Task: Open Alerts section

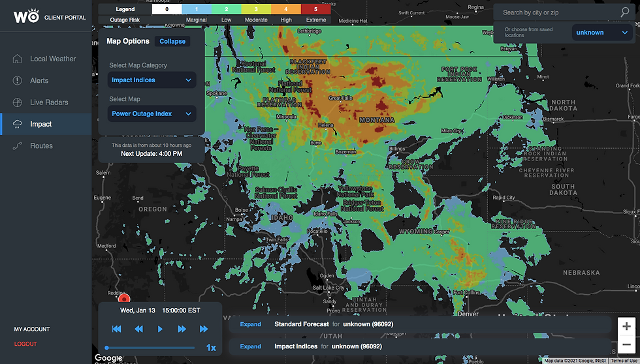Action: (46, 80)
